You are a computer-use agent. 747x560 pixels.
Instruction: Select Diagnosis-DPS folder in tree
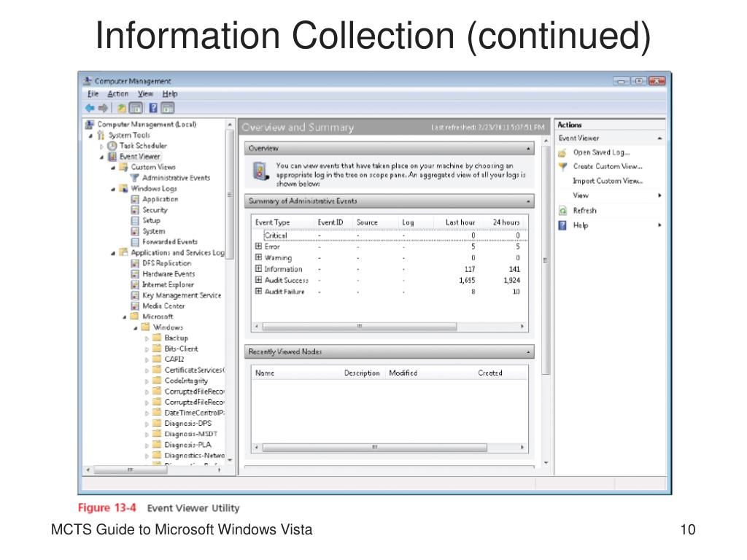pos(187,424)
